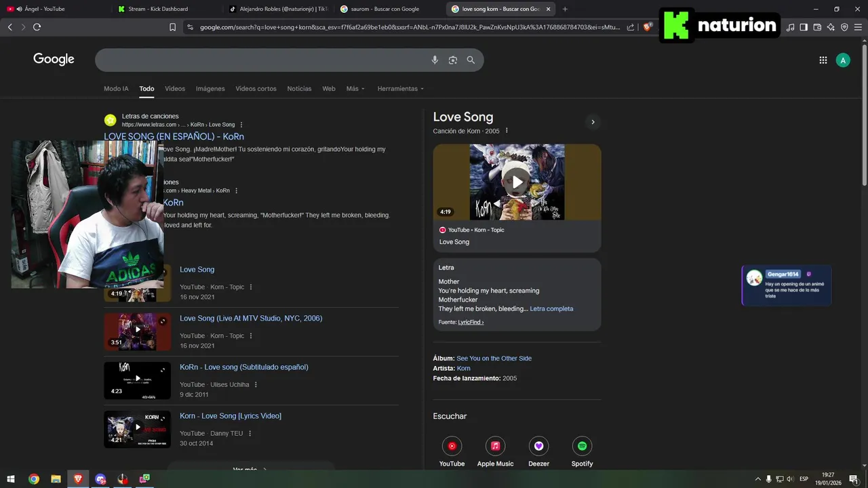Open the Brave Wallet icon
Screen dimensions: 868x488
click(817, 27)
